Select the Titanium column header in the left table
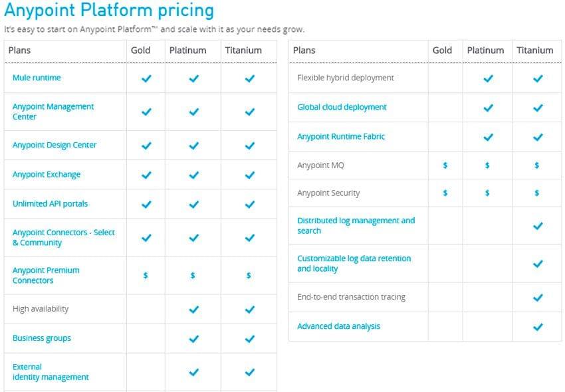Image resolution: width=565 pixels, height=392 pixels. tap(243, 50)
